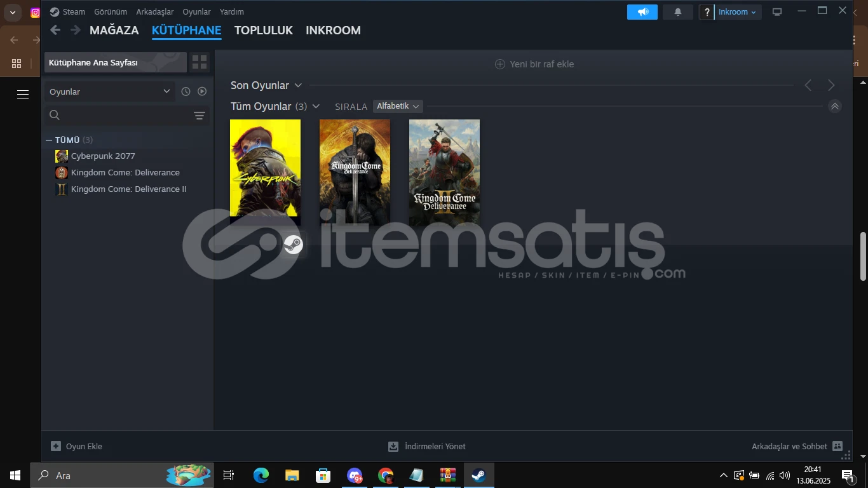The height and width of the screenshot is (488, 868).
Task: Click the plus icon for new shelf
Action: point(500,64)
